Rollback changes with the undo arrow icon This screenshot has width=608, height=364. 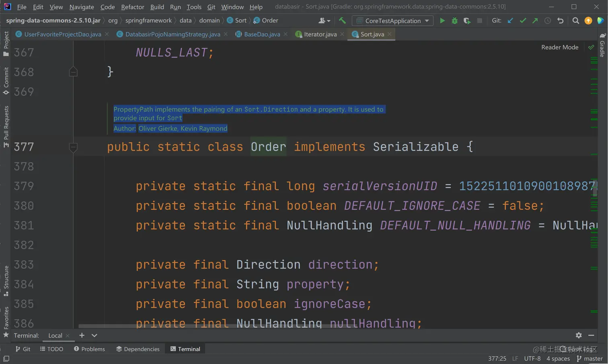click(x=560, y=20)
